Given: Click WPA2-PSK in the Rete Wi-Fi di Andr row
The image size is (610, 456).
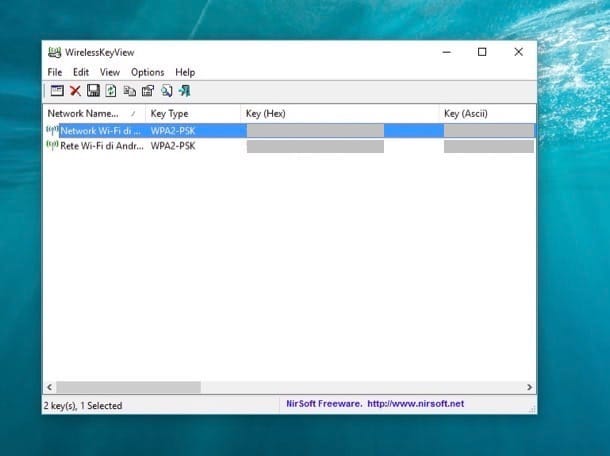Looking at the screenshot, I should (x=173, y=146).
